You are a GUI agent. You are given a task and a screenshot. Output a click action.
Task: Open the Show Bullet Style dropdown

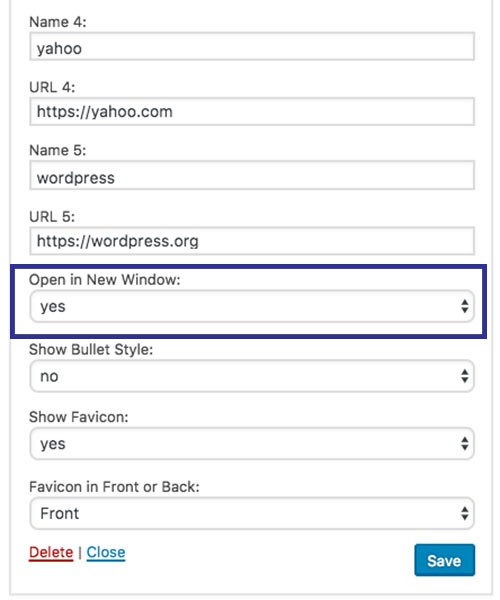click(x=252, y=376)
